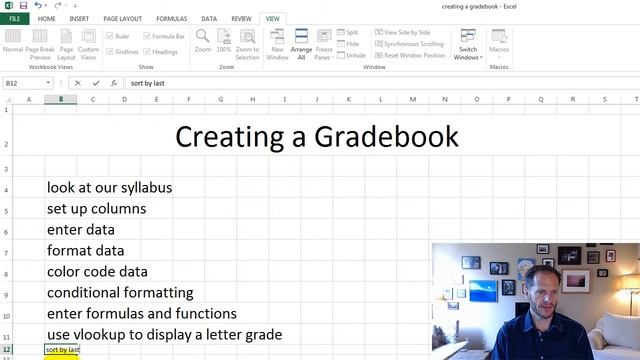The width and height of the screenshot is (640, 360).
Task: Switch to the FORMULAS ribbon tab
Action: pos(171,19)
